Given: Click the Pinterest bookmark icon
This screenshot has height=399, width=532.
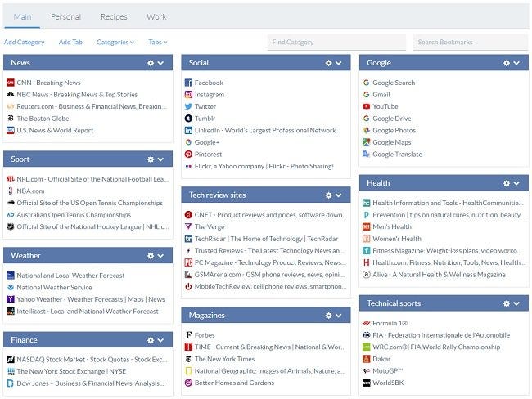Looking at the screenshot, I should pos(188,154).
